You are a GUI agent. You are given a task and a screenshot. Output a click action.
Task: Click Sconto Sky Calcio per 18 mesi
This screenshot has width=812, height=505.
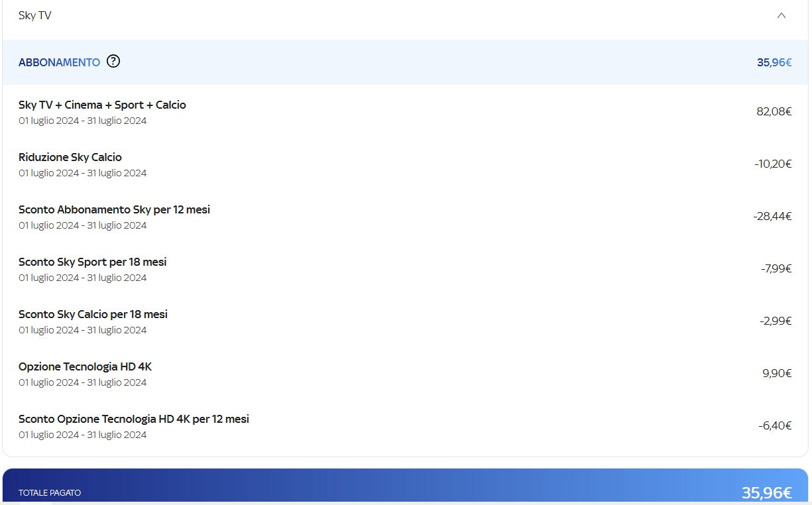coord(93,314)
